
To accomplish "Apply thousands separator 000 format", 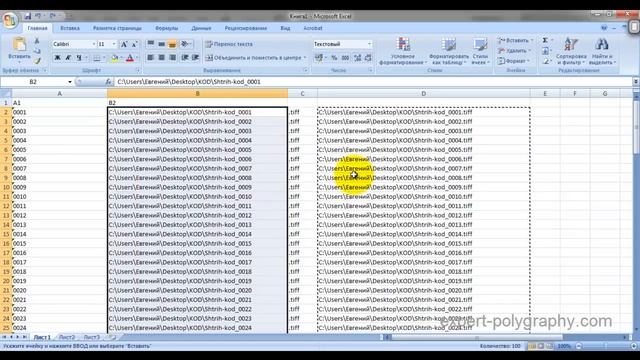I will [x=345, y=58].
